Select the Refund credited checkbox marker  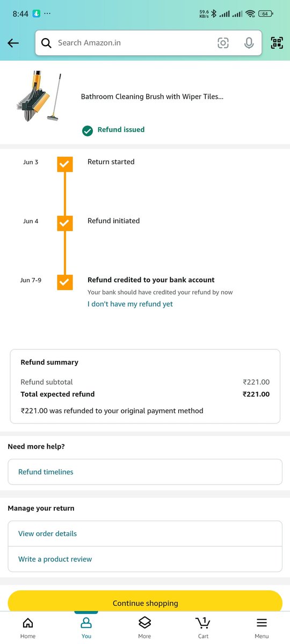click(65, 282)
